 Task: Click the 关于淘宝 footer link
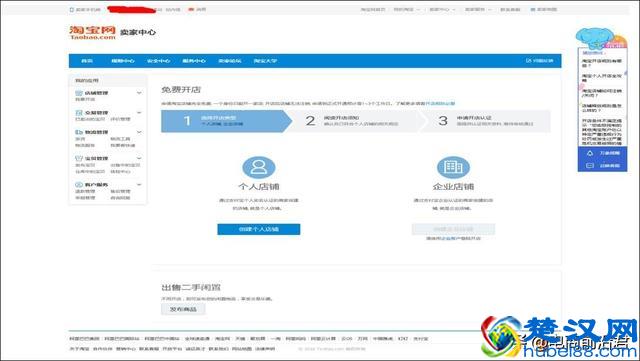(x=79, y=349)
